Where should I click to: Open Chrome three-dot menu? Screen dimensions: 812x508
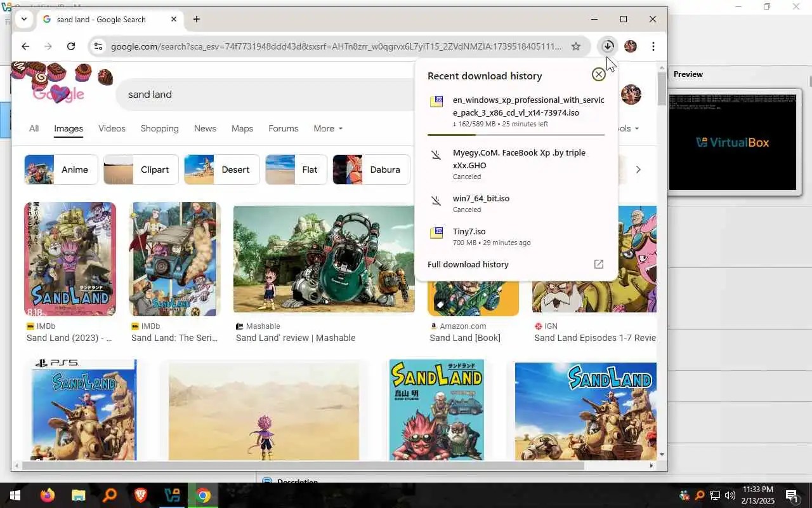coord(653,46)
